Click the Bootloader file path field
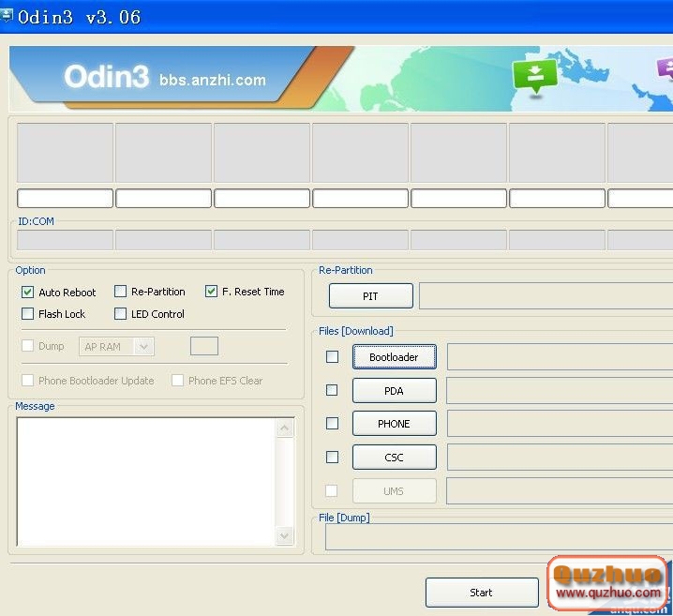This screenshot has height=616, width=673. click(x=560, y=356)
